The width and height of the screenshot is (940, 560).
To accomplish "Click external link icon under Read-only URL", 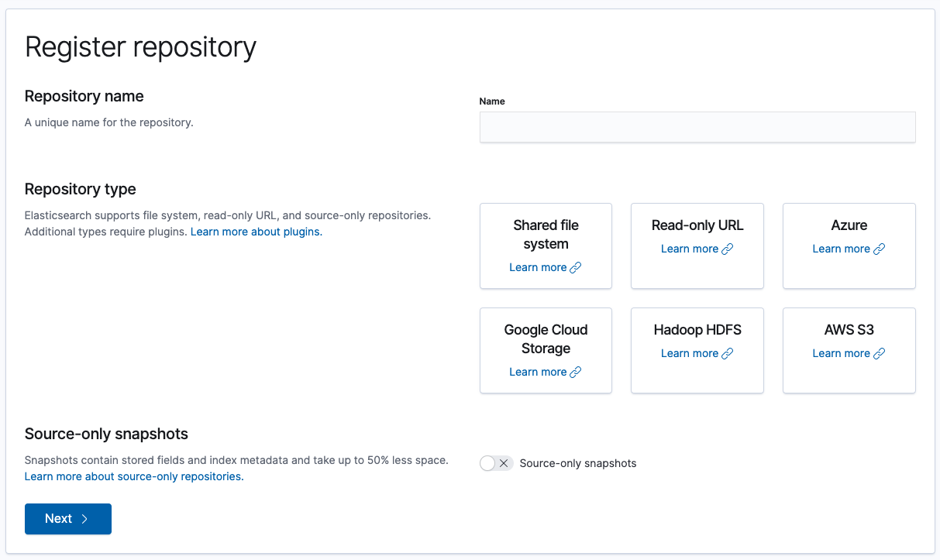I will click(728, 249).
